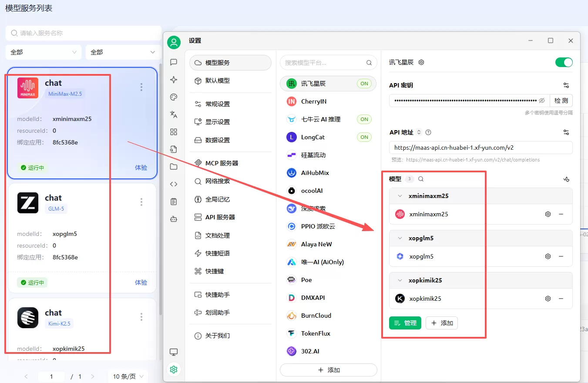Open three-dot menu on MiniMax-M2.5 card
Viewport: 588px width, 383px height.
coord(141,87)
